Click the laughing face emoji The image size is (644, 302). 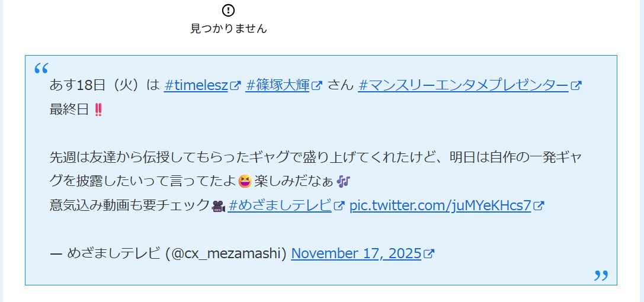tap(245, 181)
